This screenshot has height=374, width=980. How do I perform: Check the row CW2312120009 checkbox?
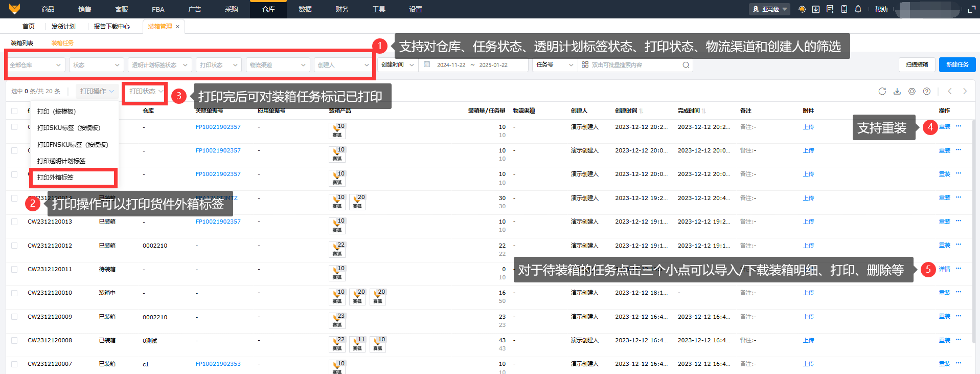click(14, 317)
